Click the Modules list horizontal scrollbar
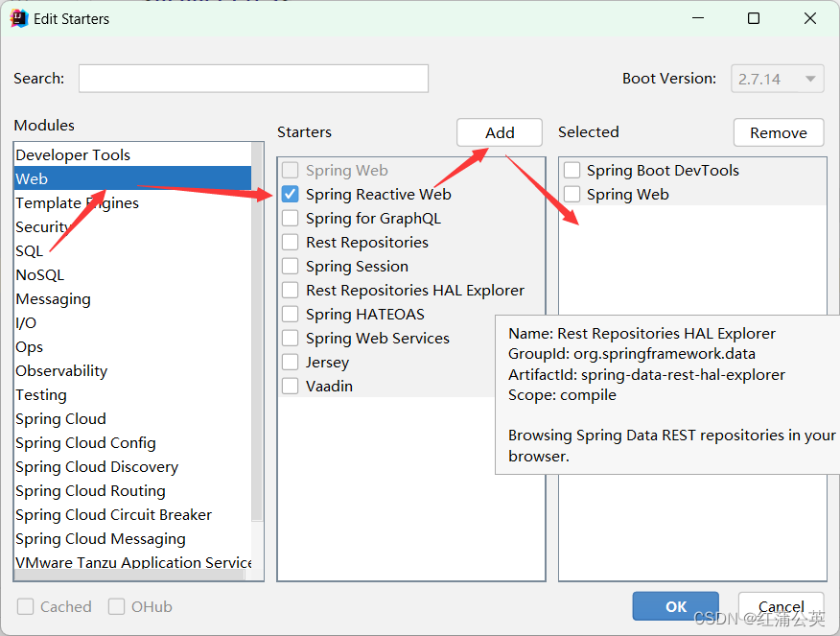 (x=129, y=575)
